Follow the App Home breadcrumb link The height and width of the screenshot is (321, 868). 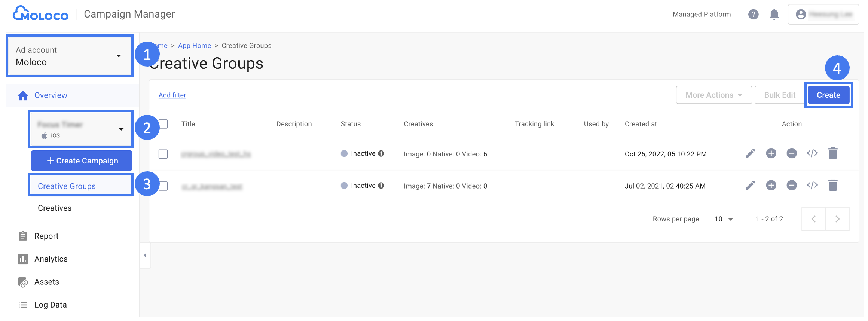point(195,46)
